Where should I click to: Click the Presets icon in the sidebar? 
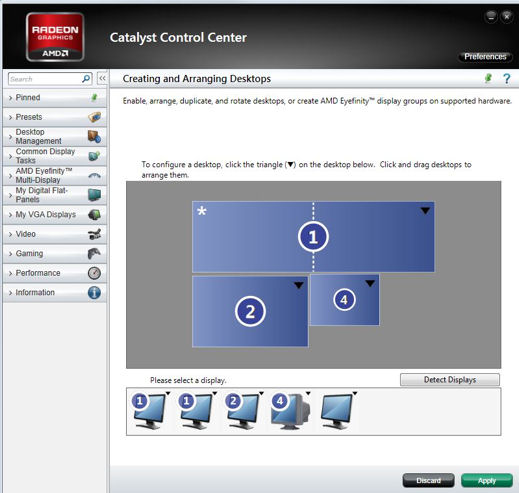[95, 117]
